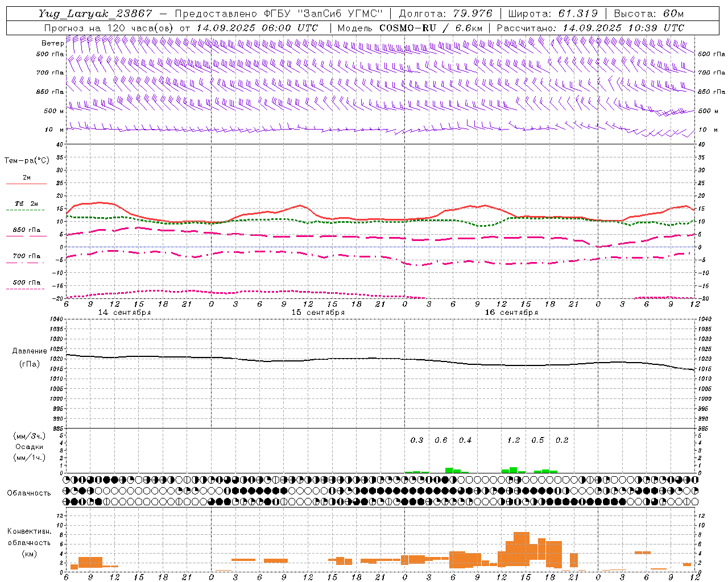This screenshot has height=582, width=728.
Task: Click the Осадки precipitation label
Action: [x=30, y=447]
